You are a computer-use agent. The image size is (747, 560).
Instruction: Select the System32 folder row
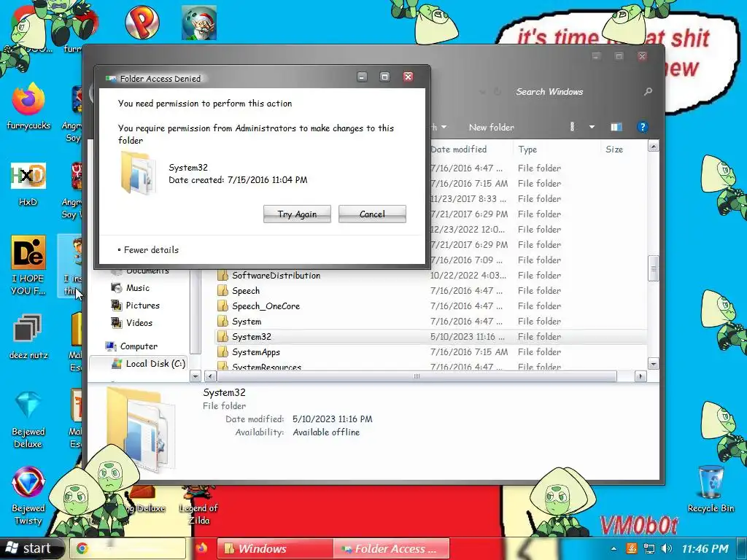click(x=430, y=337)
